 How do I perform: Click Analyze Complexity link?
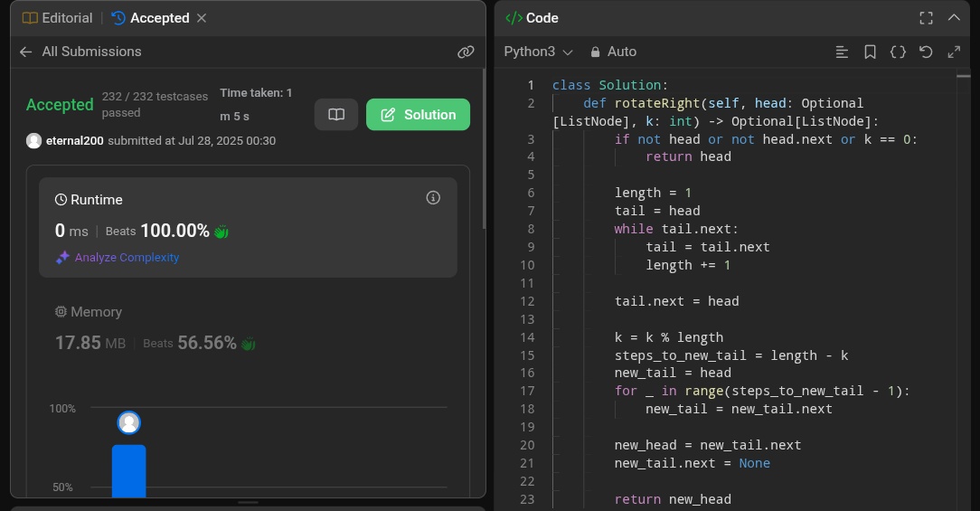coord(127,258)
